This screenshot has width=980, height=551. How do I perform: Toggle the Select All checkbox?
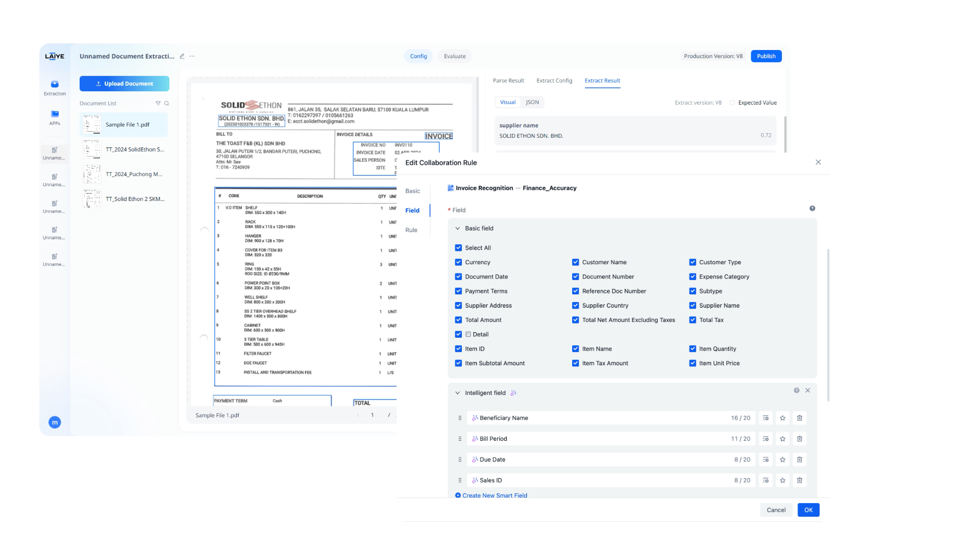(458, 248)
